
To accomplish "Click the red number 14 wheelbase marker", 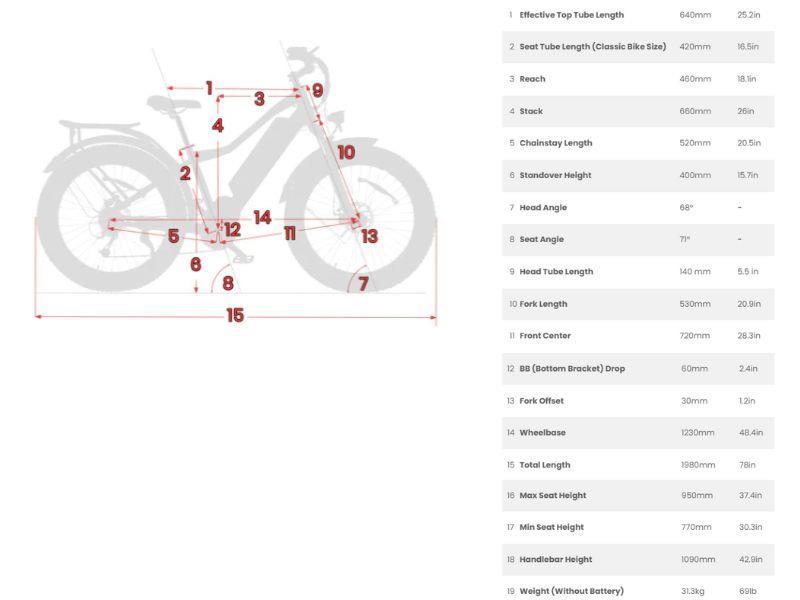I will coord(262,217).
